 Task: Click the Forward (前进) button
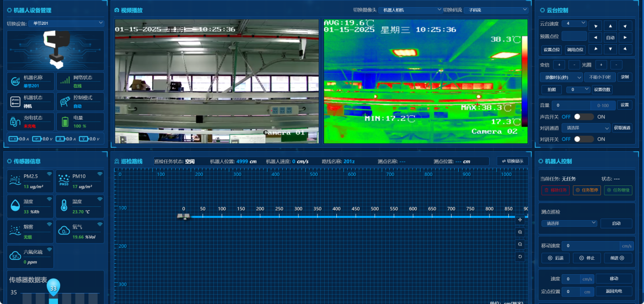[x=618, y=258]
